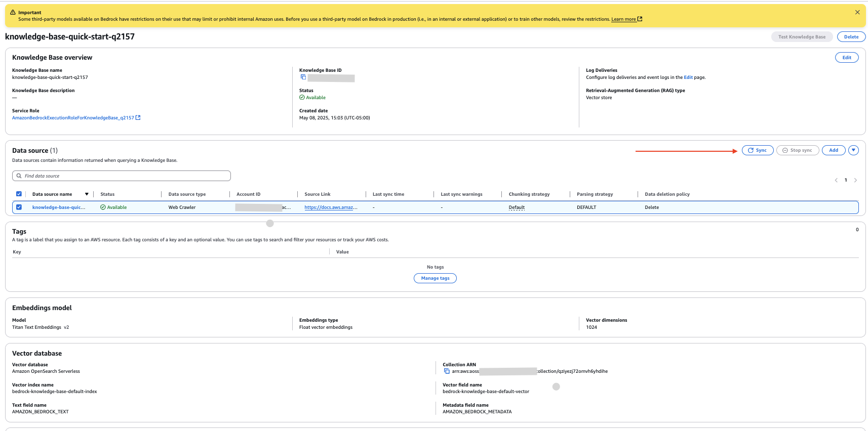The width and height of the screenshot is (868, 431).
Task: Toggle the select-all data sources checkbox
Action: click(x=19, y=194)
